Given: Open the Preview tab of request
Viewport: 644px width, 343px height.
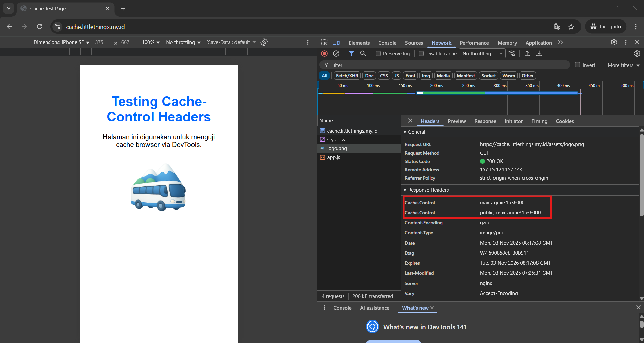Looking at the screenshot, I should pos(457,121).
